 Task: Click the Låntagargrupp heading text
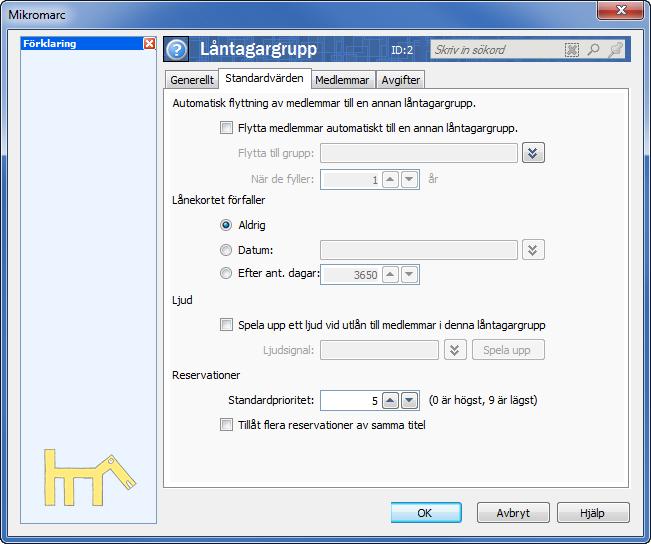click(258, 49)
